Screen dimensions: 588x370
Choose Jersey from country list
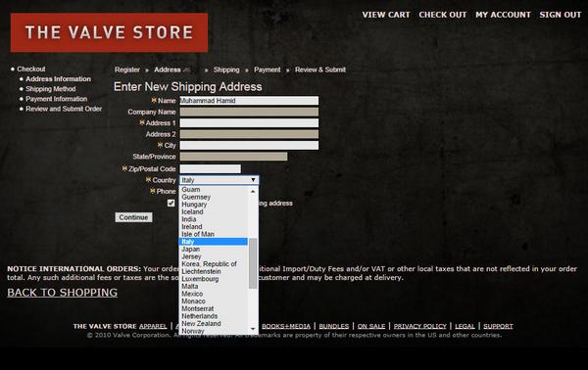click(214, 256)
